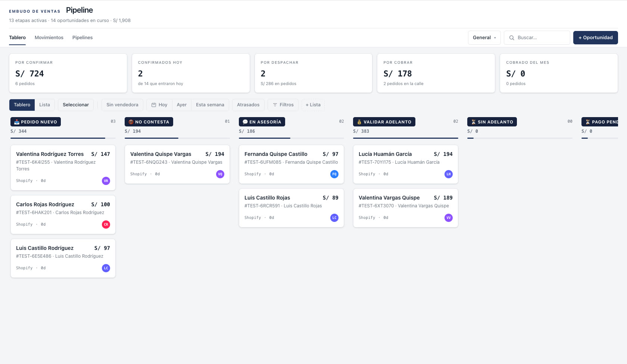Click the FQ avatar on Fernanda Quispe Castillo card
The width and height of the screenshot is (627, 364).
[x=334, y=174]
